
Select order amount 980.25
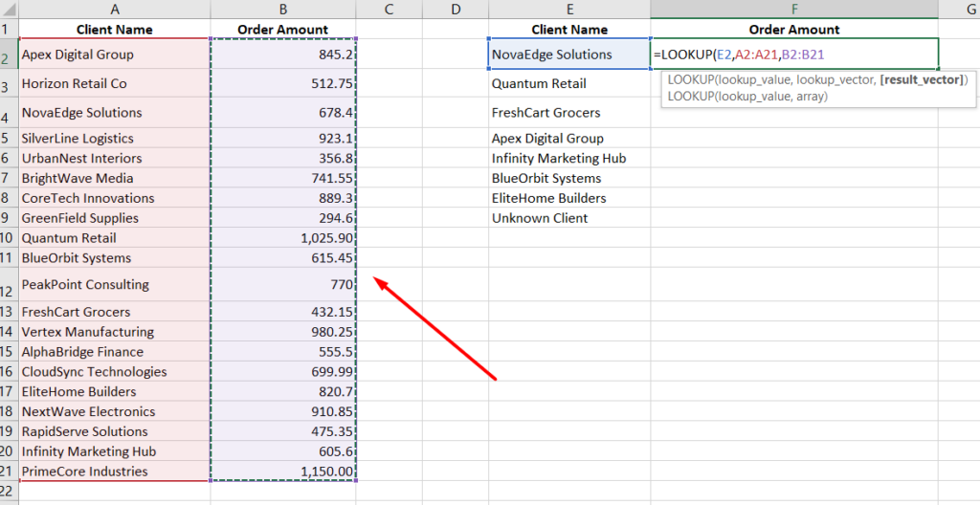click(x=283, y=332)
